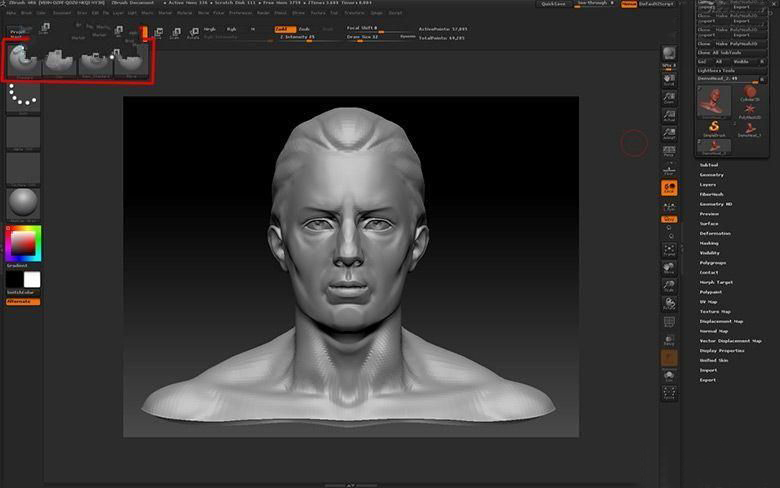Screen dimensions: 780x488
Task: Toggle the Local transformations button
Action: 669,188
